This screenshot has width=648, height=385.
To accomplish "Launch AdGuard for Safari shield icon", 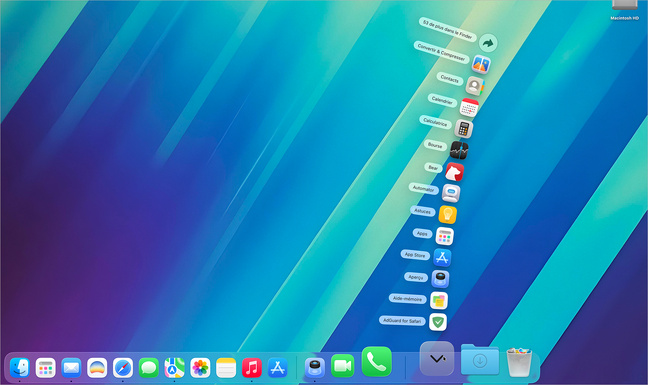I will pyautogui.click(x=438, y=322).
